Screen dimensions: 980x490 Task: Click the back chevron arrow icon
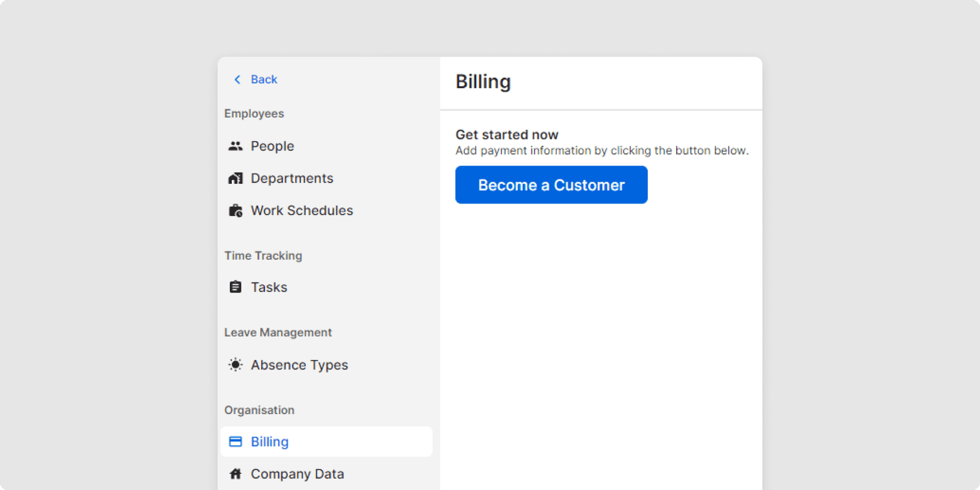tap(237, 80)
